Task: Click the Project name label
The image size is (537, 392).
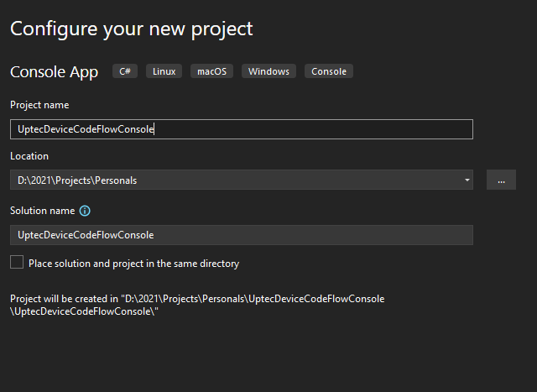Action: tap(39, 105)
